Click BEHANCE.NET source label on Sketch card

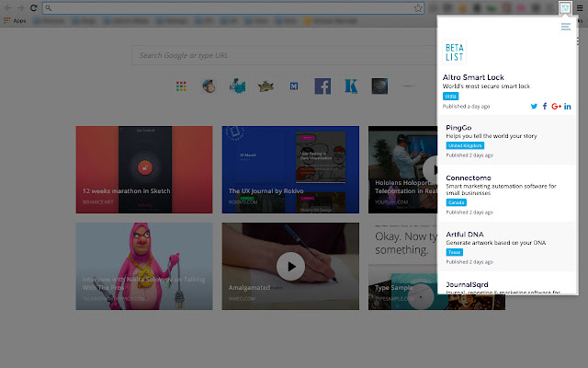(98, 202)
